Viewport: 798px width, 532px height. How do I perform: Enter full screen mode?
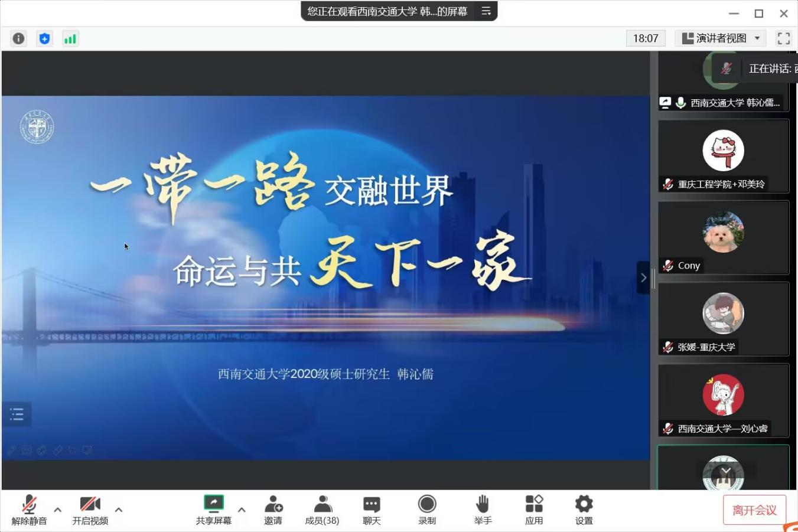coord(783,38)
